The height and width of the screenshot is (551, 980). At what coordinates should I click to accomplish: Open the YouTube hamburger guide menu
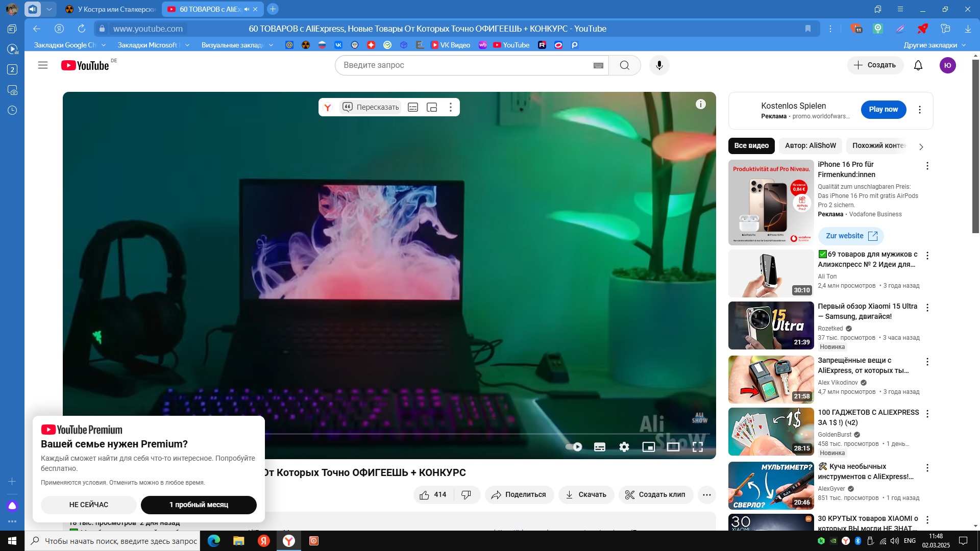click(43, 65)
